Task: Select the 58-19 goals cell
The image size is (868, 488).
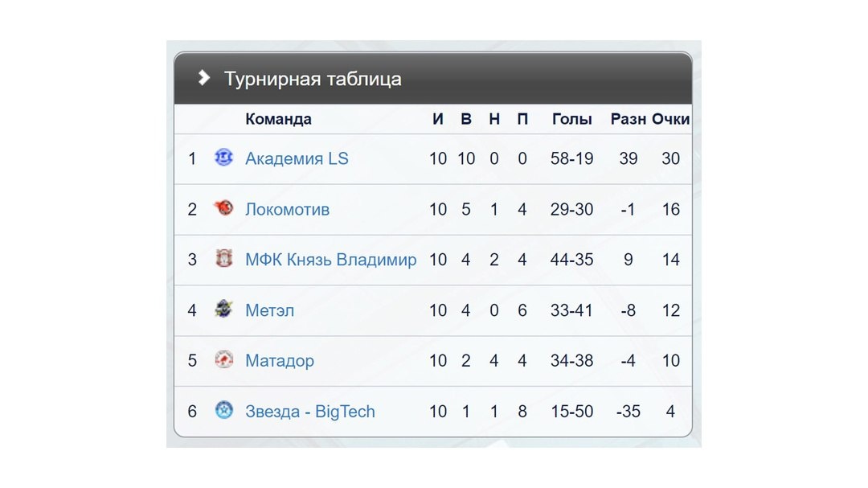Action: click(x=572, y=158)
